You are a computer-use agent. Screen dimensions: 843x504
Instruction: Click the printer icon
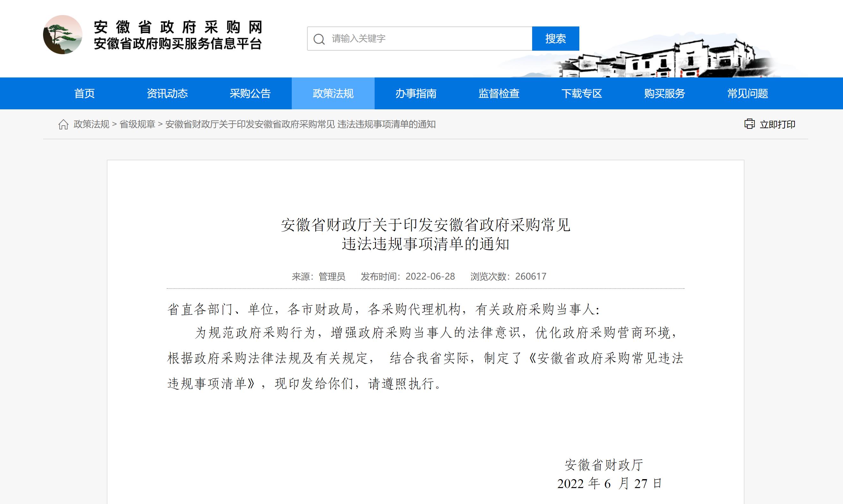pos(749,124)
